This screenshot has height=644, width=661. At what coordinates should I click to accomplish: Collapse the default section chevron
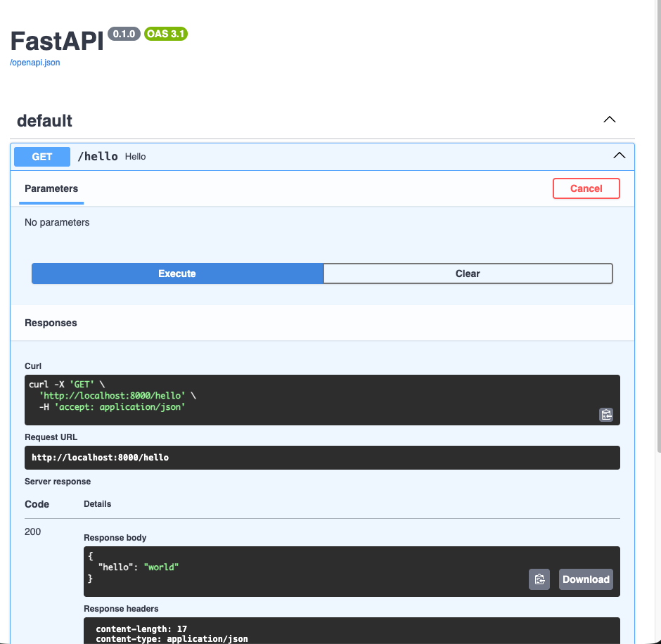coord(609,120)
